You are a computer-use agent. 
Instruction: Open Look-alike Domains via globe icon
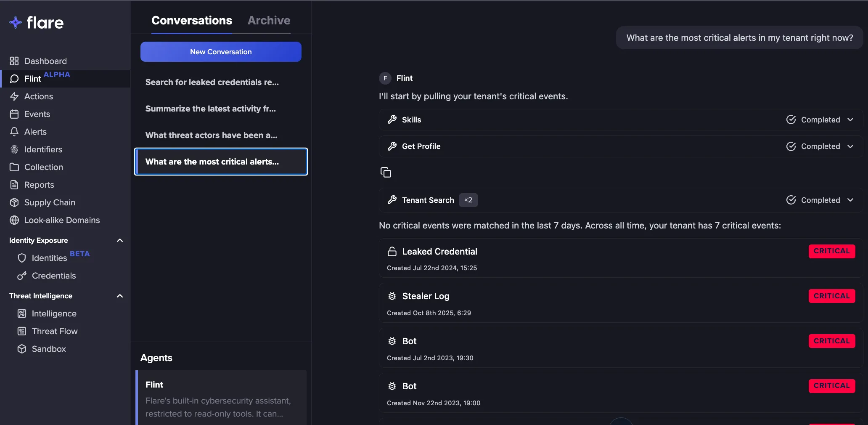pyautogui.click(x=14, y=220)
